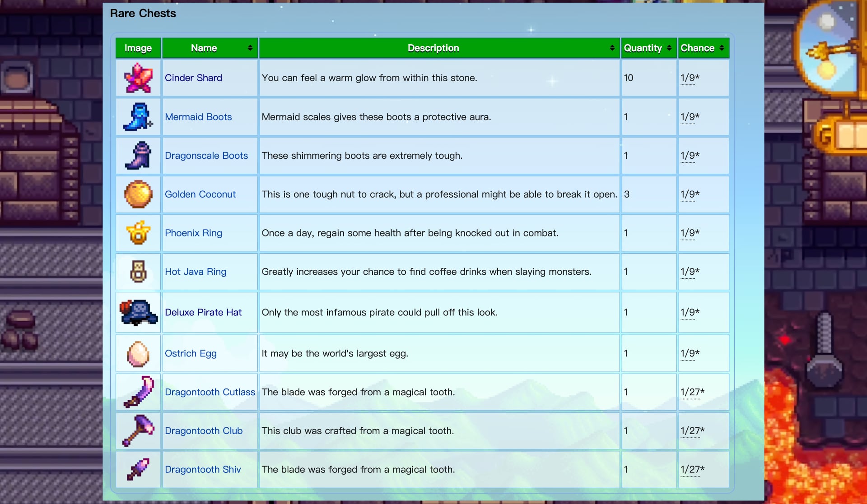Click the Dragonscale Boots description text

click(362, 156)
